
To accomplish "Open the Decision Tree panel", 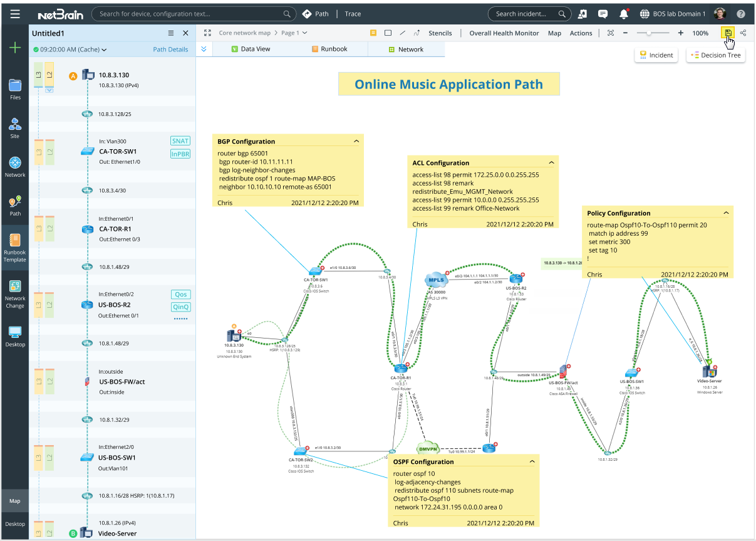I will 715,55.
